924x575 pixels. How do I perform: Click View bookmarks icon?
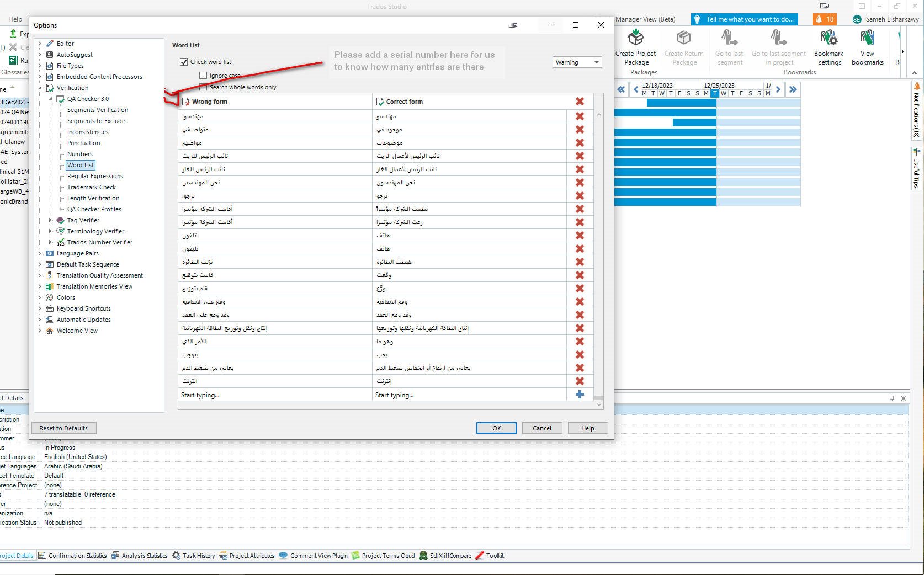click(867, 37)
